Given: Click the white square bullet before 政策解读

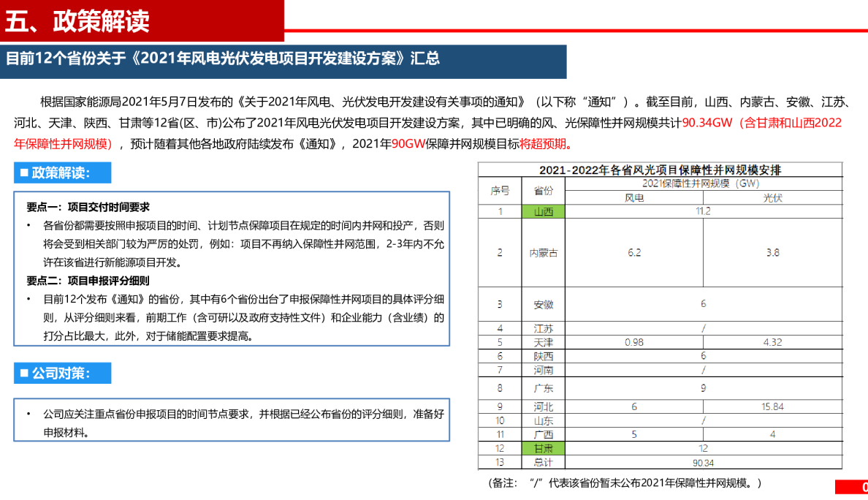Looking at the screenshot, I should (24, 173).
